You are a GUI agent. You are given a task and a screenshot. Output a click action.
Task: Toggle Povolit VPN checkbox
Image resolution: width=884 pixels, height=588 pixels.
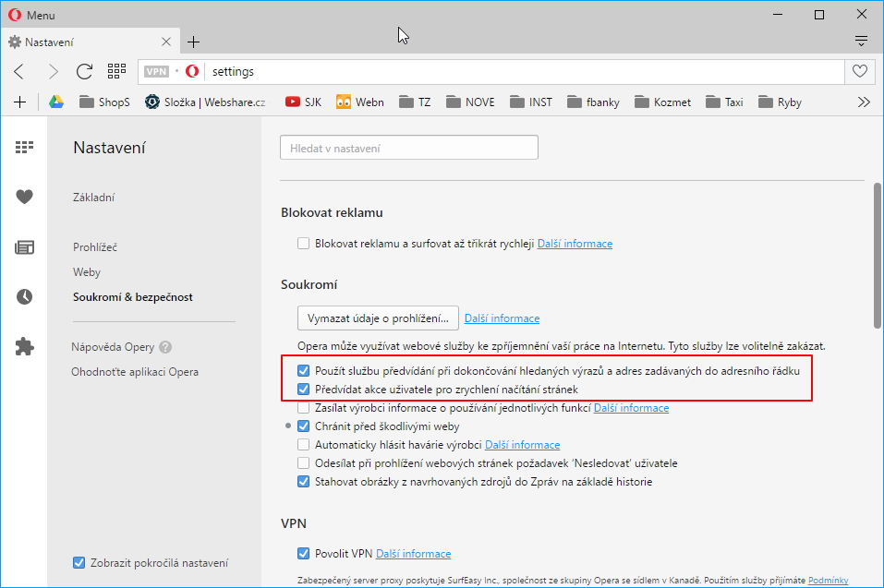pos(303,554)
